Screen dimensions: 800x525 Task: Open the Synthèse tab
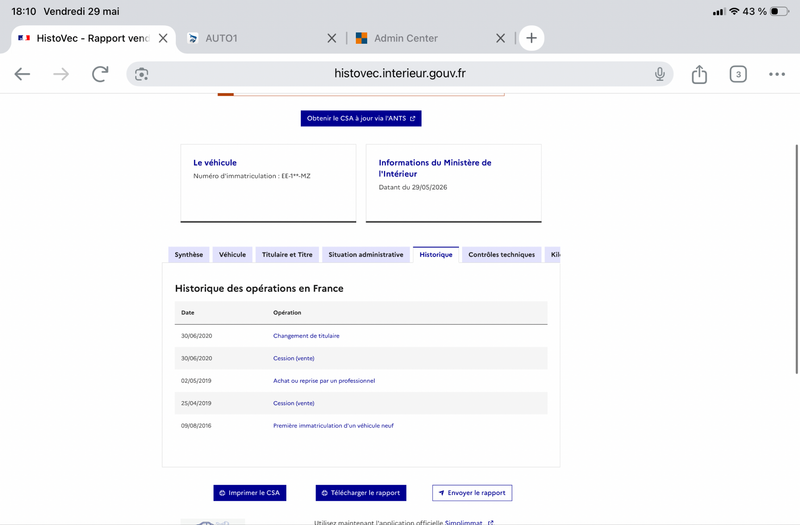(x=189, y=255)
